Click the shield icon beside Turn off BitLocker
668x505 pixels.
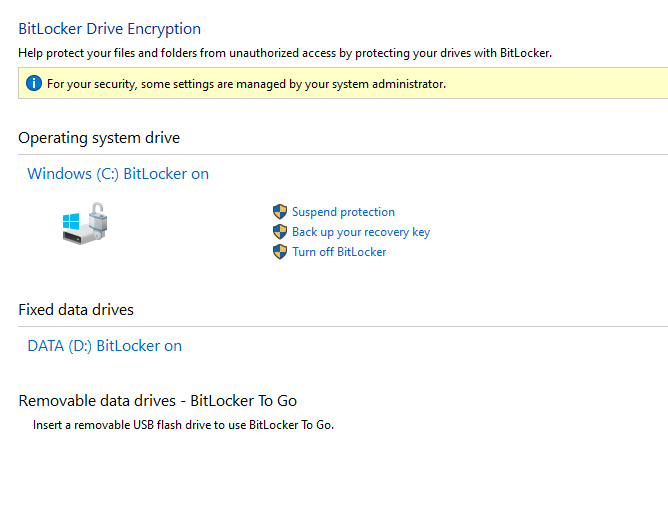tap(280, 251)
